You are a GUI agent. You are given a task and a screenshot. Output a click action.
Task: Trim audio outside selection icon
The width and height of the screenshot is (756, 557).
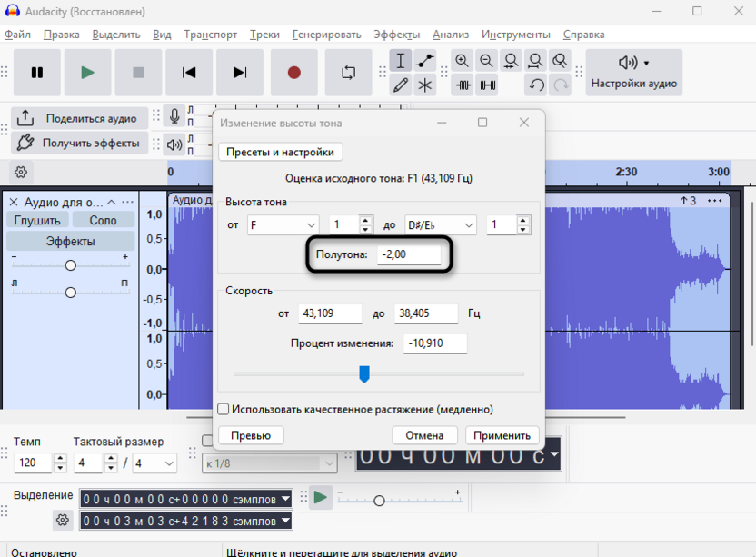coord(463,85)
